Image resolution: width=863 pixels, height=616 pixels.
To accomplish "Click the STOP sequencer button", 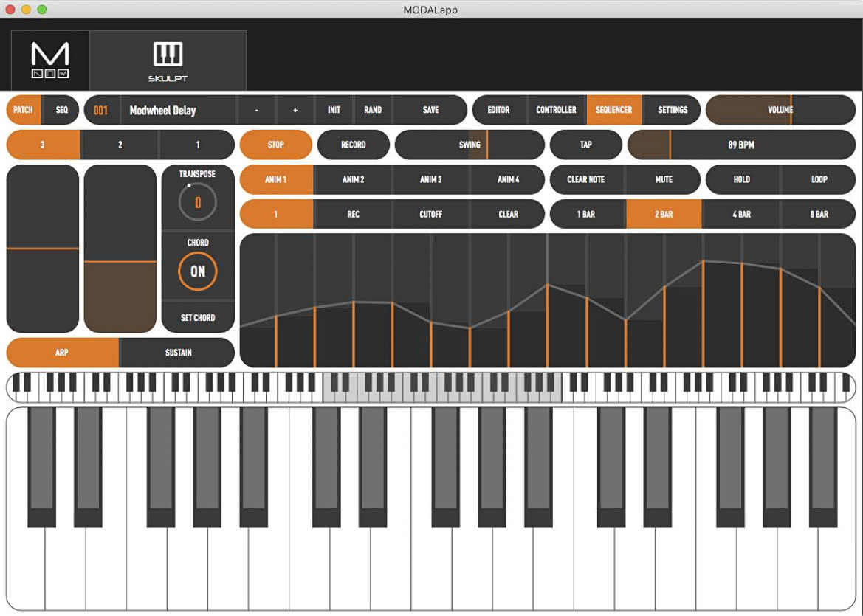I will 276,145.
